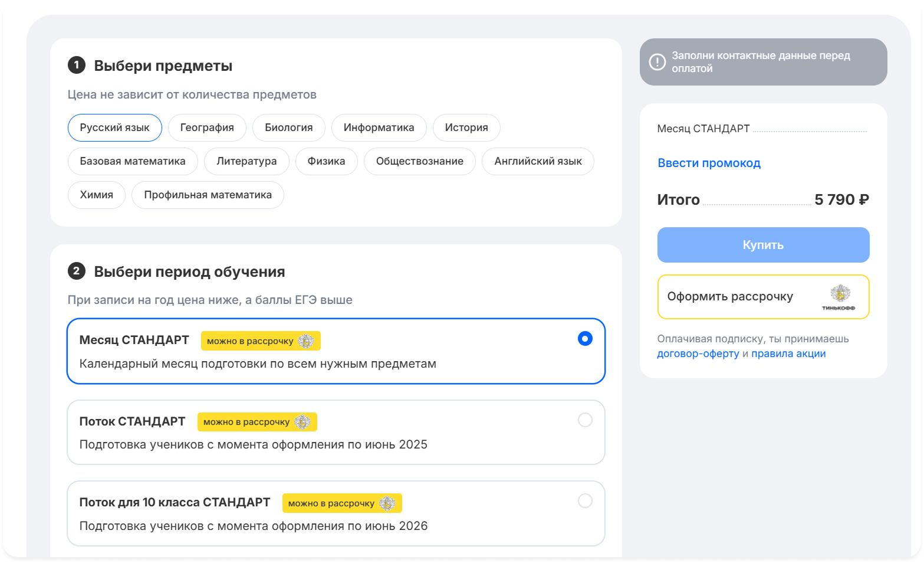
Task: Select the Биология subject chip
Action: click(289, 127)
